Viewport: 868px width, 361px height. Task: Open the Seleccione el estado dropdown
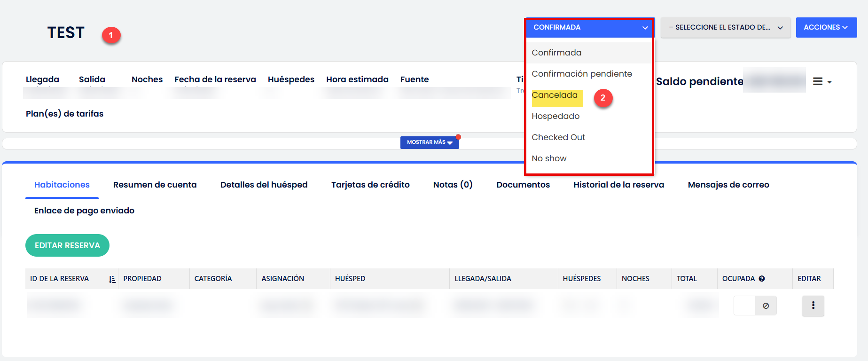725,28
